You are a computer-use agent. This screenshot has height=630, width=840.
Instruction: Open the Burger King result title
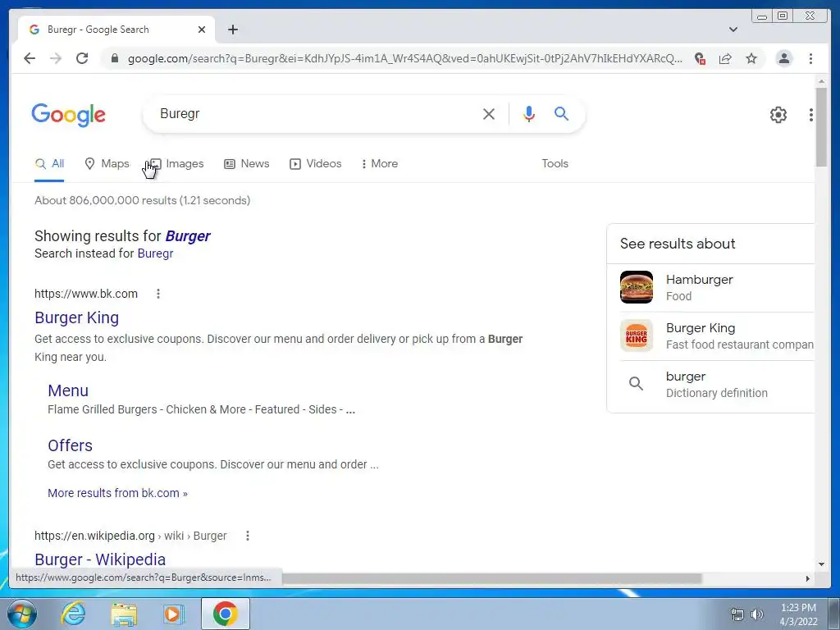(x=76, y=317)
